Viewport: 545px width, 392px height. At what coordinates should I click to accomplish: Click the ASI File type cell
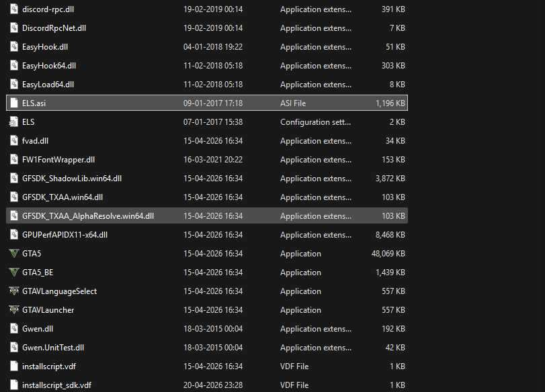pyautogui.click(x=293, y=103)
